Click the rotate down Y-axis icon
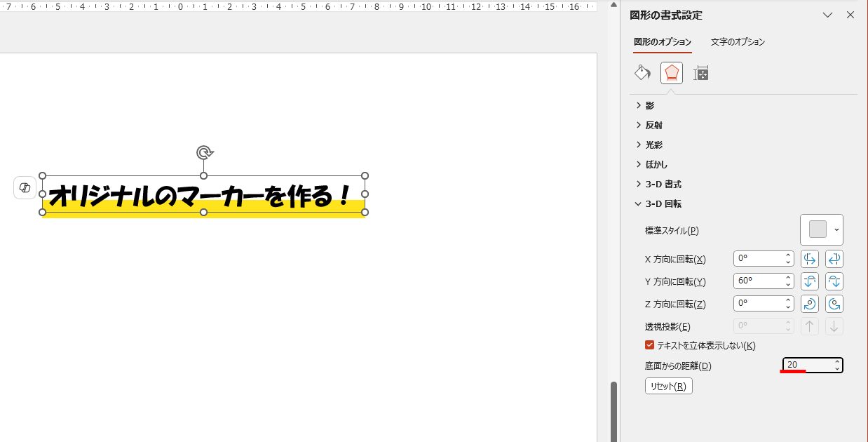Image resolution: width=868 pixels, height=442 pixels. pyautogui.click(x=834, y=281)
